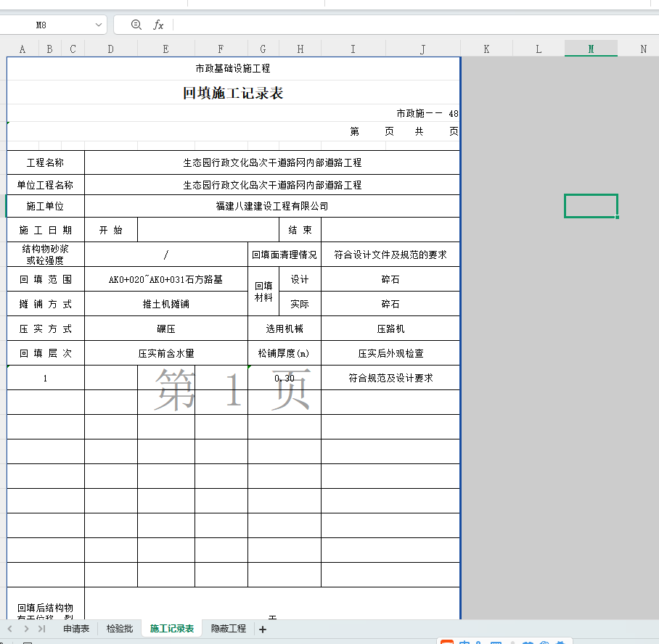The width and height of the screenshot is (659, 644).
Task: Open the 隐蔽工程 sheet tab
Action: click(x=229, y=629)
